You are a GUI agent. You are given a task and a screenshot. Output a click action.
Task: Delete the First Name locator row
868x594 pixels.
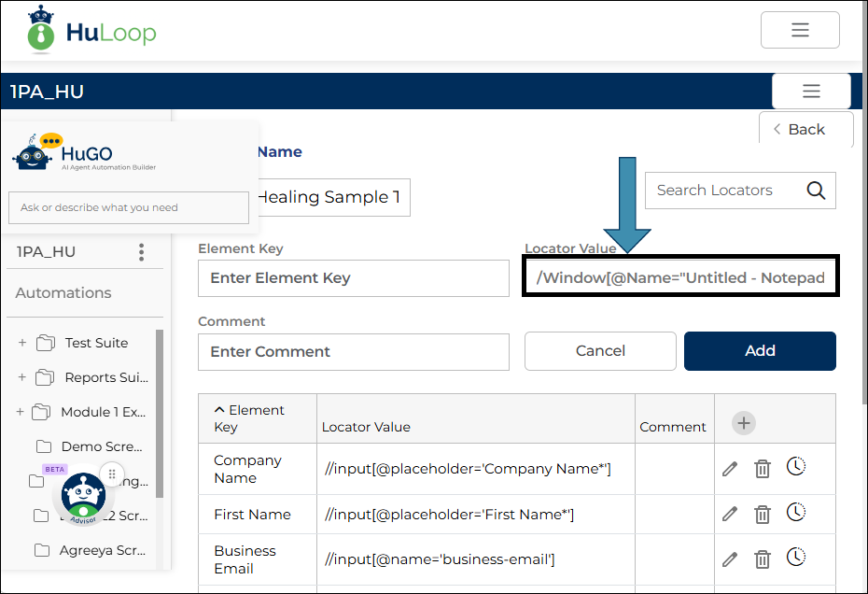[x=763, y=515]
